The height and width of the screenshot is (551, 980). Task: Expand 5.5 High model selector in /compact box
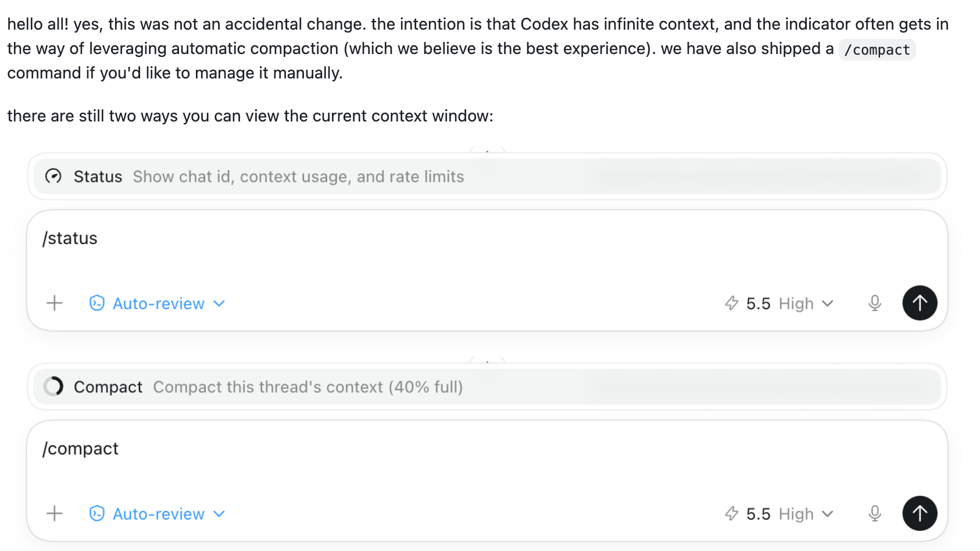[779, 514]
